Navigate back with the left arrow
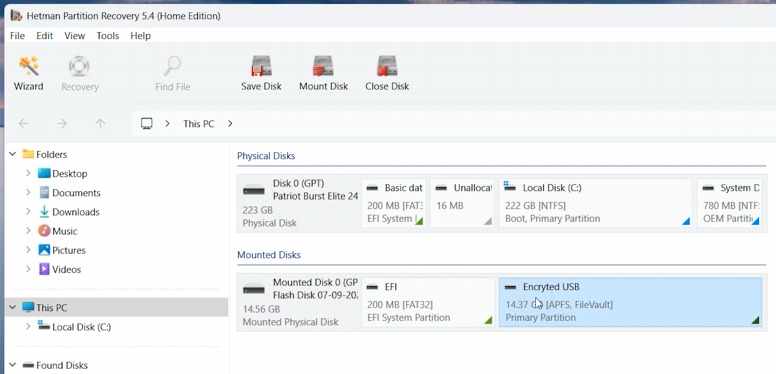The height and width of the screenshot is (374, 776). 23,123
